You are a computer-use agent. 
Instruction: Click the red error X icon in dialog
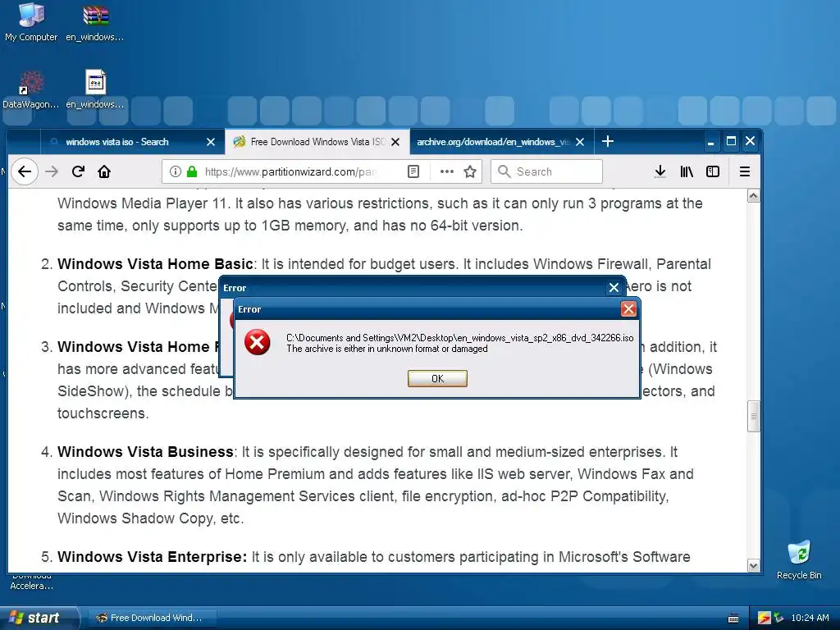tap(257, 342)
